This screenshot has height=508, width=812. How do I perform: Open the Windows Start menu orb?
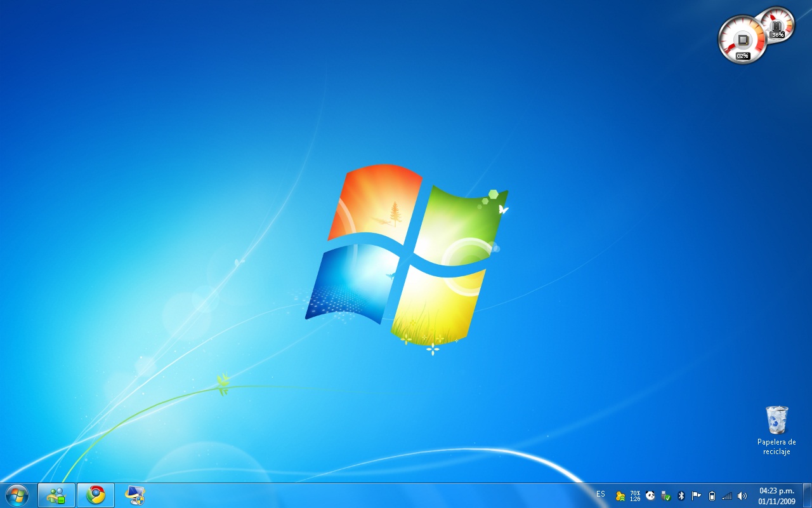(17, 495)
